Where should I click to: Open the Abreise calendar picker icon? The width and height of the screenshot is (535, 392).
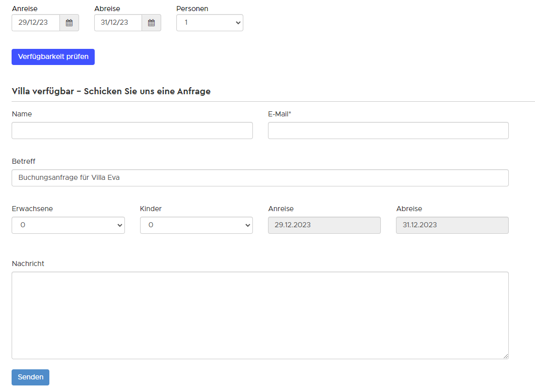[152, 23]
